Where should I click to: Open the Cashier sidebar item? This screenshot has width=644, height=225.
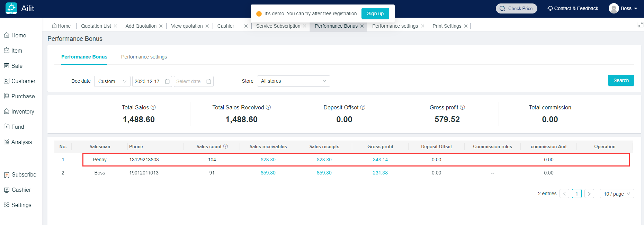(x=21, y=190)
